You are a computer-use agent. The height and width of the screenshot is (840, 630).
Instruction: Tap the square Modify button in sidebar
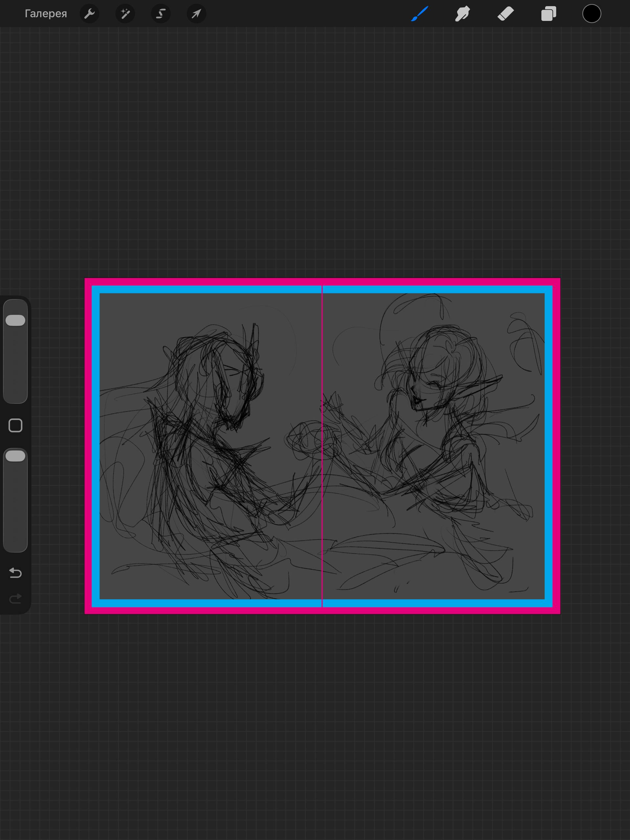15,426
